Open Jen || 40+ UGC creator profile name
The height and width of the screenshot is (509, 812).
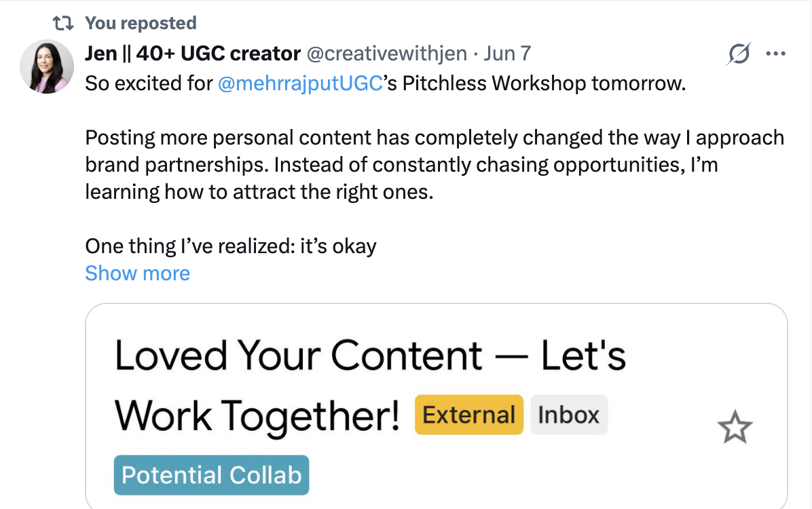tap(193, 54)
